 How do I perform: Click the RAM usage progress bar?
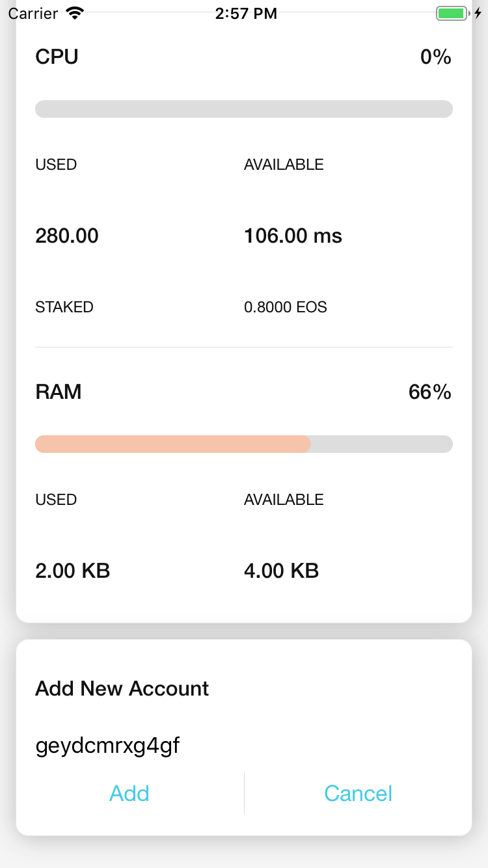[x=244, y=444]
